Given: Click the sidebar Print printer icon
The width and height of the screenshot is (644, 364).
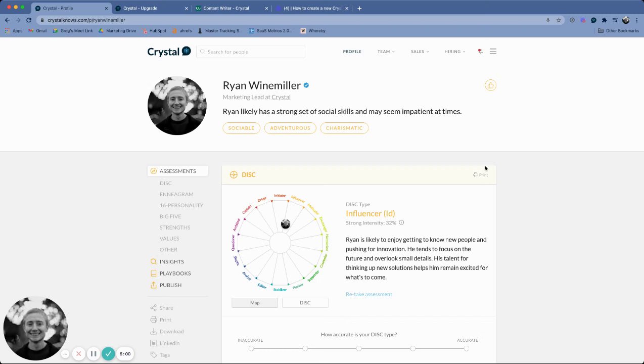Looking at the screenshot, I should pyautogui.click(x=154, y=320).
